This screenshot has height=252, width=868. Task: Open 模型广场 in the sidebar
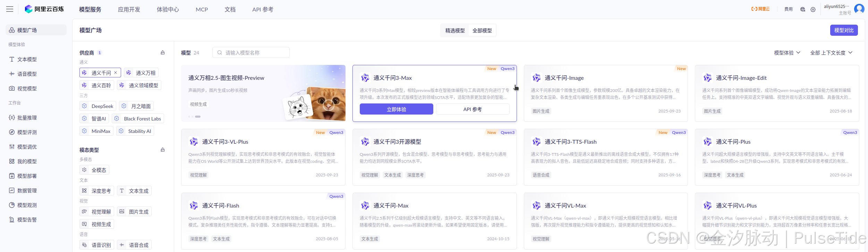(36, 30)
